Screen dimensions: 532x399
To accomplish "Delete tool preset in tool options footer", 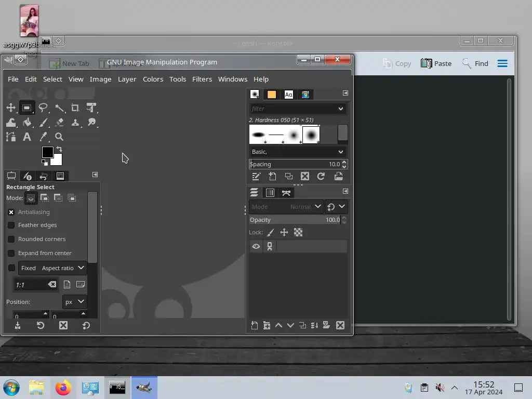I will click(x=63, y=326).
